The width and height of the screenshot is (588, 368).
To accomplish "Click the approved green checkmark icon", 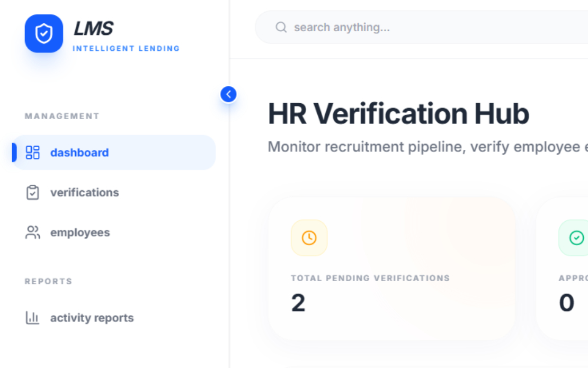I will [576, 238].
